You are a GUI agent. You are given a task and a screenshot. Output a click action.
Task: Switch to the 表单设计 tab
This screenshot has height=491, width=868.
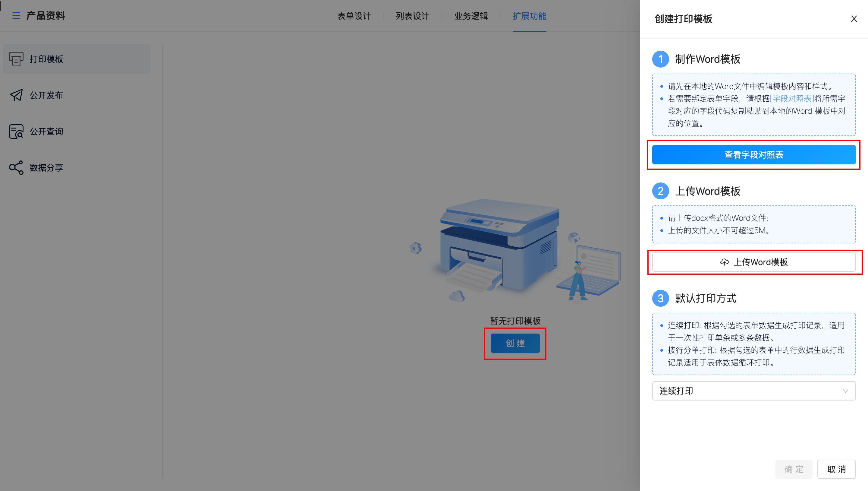354,16
